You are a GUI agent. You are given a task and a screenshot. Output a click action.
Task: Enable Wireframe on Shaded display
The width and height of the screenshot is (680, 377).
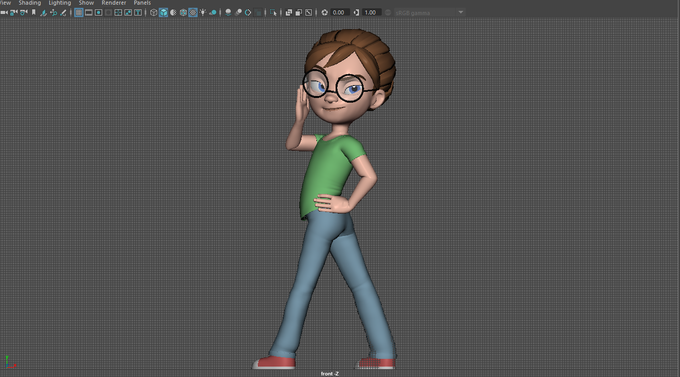183,13
